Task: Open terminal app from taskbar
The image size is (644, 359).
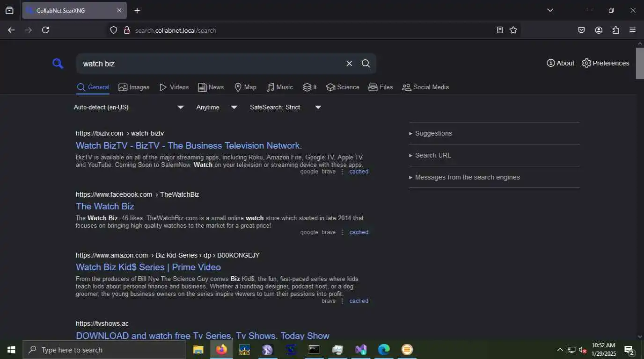Action: pyautogui.click(x=314, y=350)
